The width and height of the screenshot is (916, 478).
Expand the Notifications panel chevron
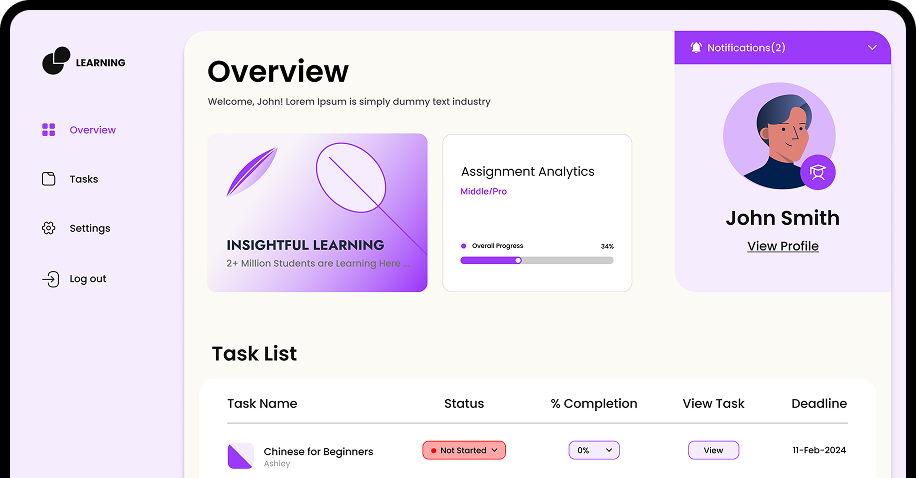(x=872, y=47)
